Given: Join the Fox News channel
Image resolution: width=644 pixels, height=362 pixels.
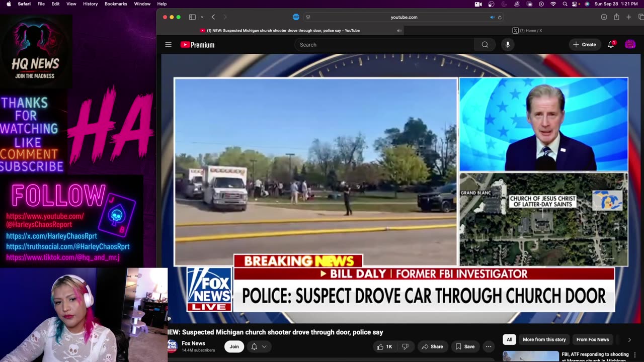Looking at the screenshot, I should [x=234, y=346].
